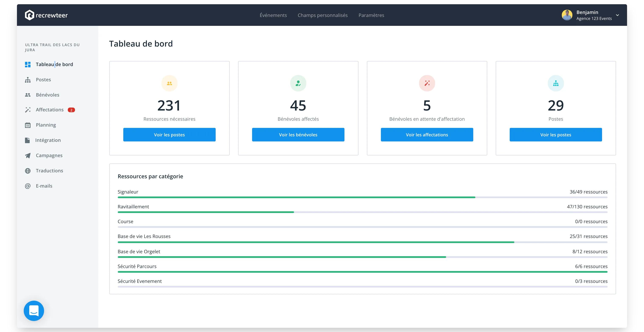Open Affectations in the sidebar
This screenshot has height=332, width=644.
[50, 110]
